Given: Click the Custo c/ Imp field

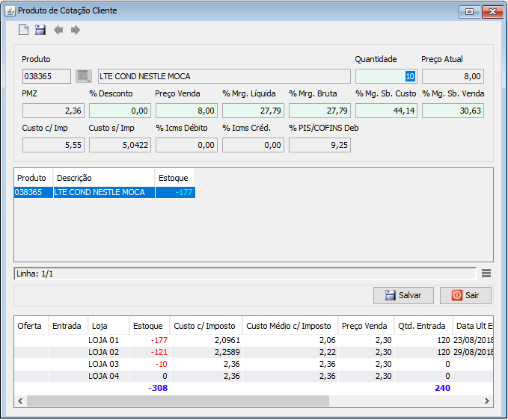Looking at the screenshot, I should [53, 145].
